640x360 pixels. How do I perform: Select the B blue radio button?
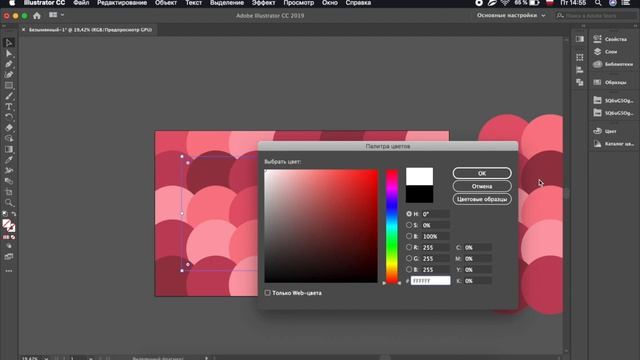click(x=409, y=269)
